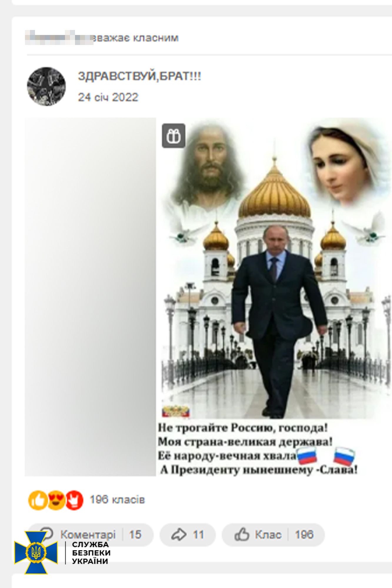Image resolution: width=392 pixels, height=588 pixels.
Task: Open the blurred image on the left
Action: click(x=90, y=297)
